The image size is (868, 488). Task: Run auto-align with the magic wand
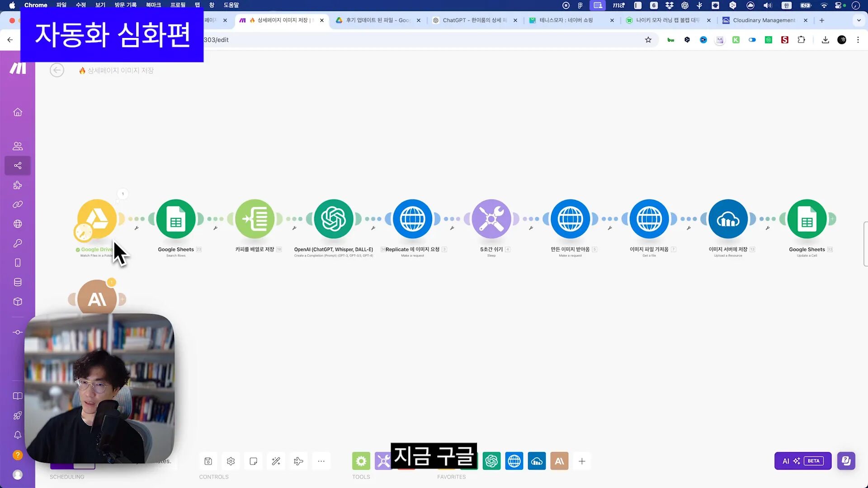coord(276,461)
